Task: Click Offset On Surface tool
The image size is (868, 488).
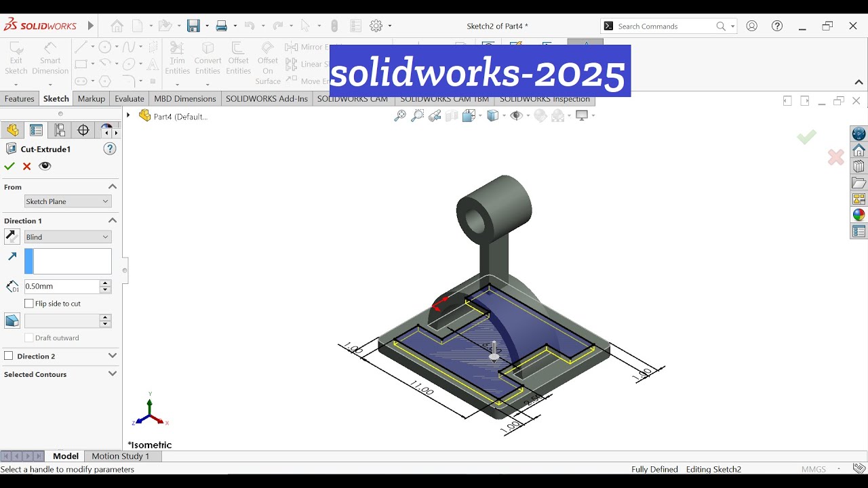Action: click(x=268, y=63)
